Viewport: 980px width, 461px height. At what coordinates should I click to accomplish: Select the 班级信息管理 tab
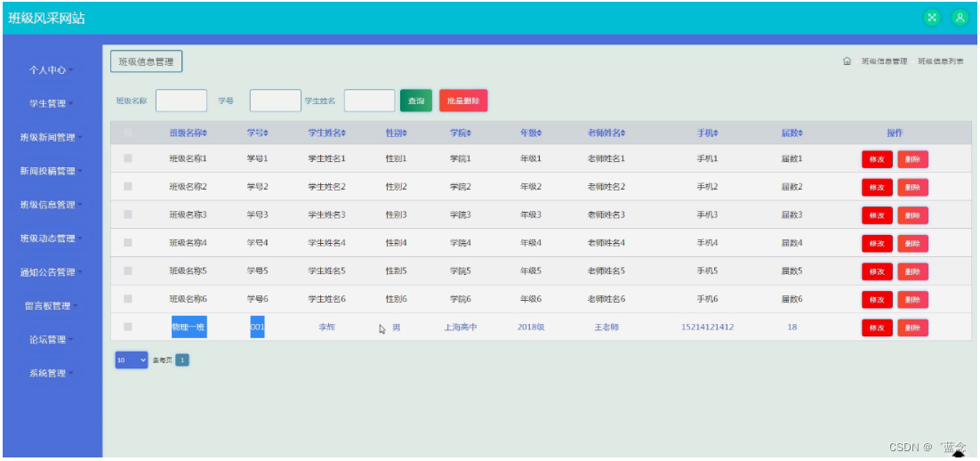tap(146, 62)
